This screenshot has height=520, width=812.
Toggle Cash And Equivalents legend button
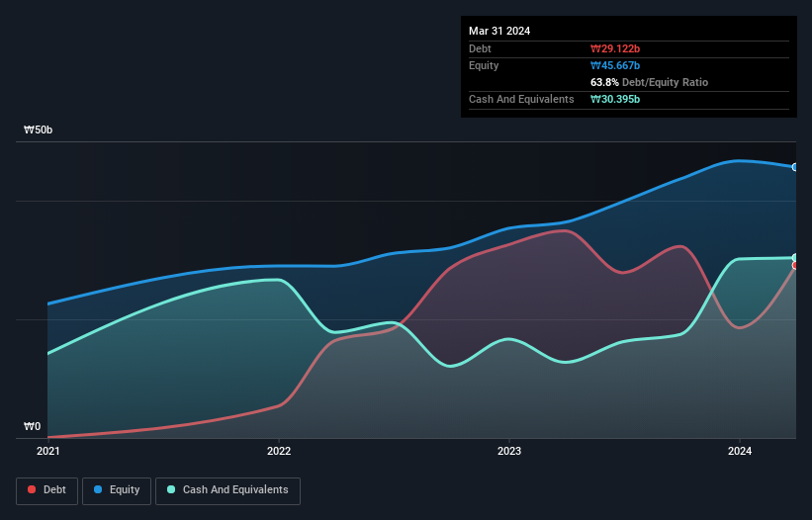(227, 490)
